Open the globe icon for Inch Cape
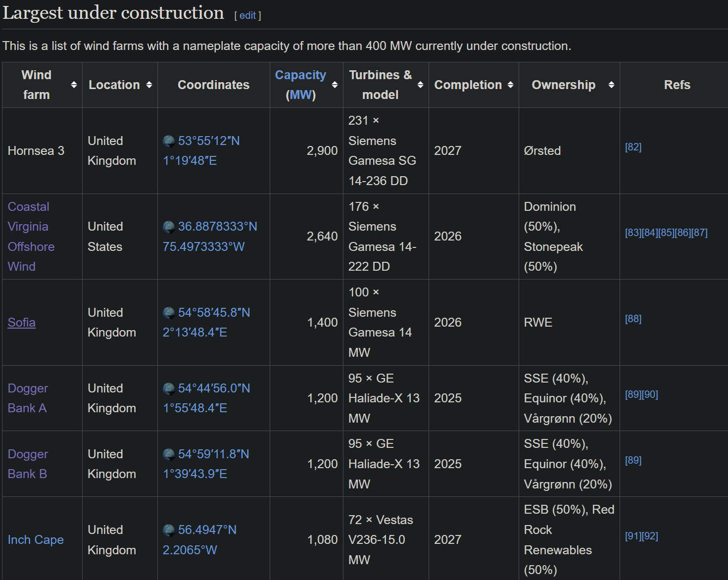The width and height of the screenshot is (728, 580). click(169, 531)
